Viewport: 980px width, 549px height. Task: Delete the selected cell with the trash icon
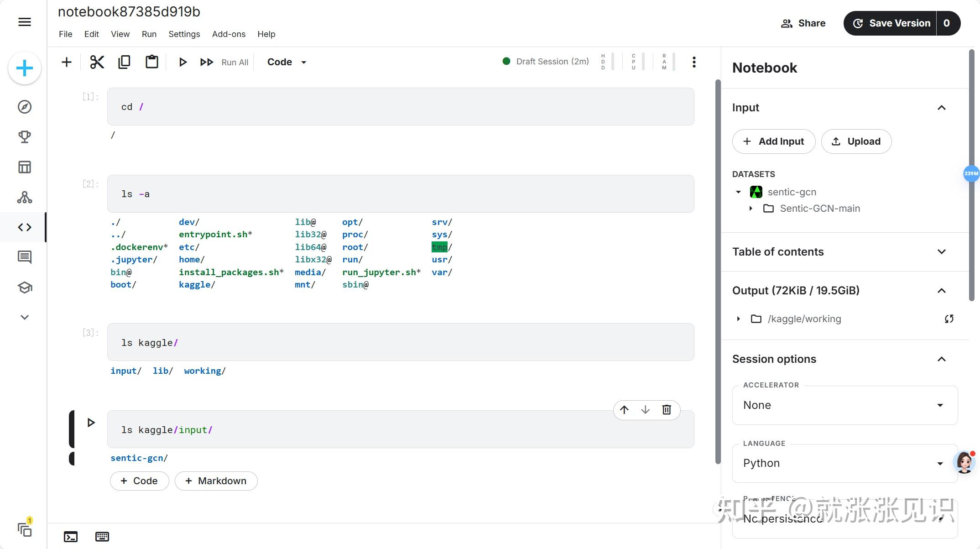(666, 410)
